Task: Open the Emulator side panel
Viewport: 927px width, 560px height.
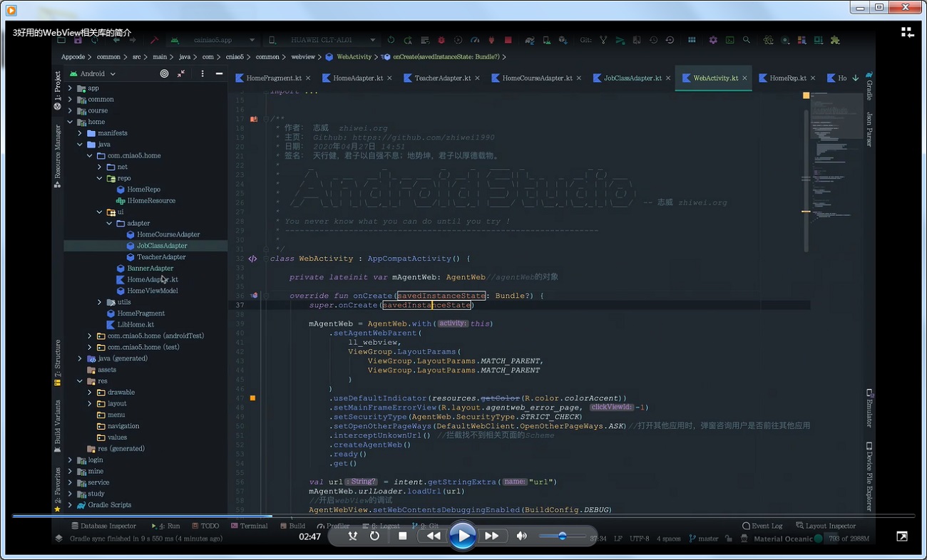Action: click(869, 408)
